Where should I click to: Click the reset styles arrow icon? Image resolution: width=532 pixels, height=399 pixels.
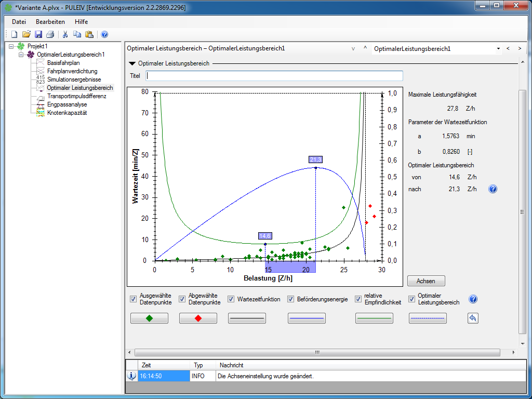[472, 318]
